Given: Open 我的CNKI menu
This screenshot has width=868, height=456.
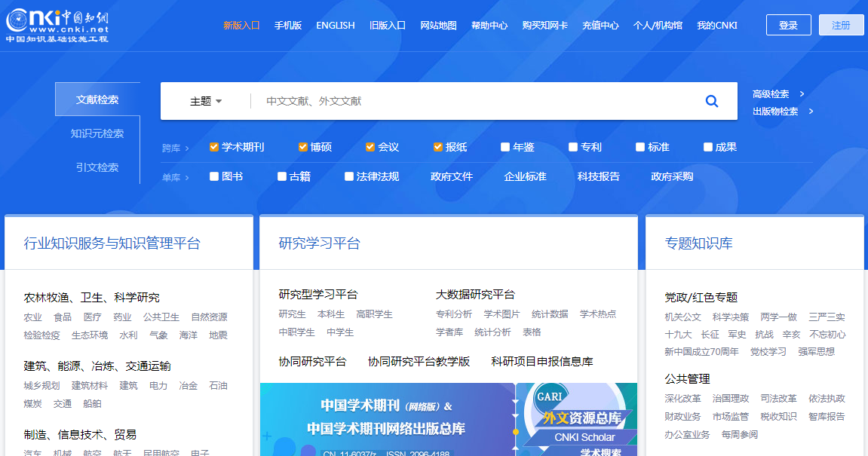Looking at the screenshot, I should coord(717,26).
